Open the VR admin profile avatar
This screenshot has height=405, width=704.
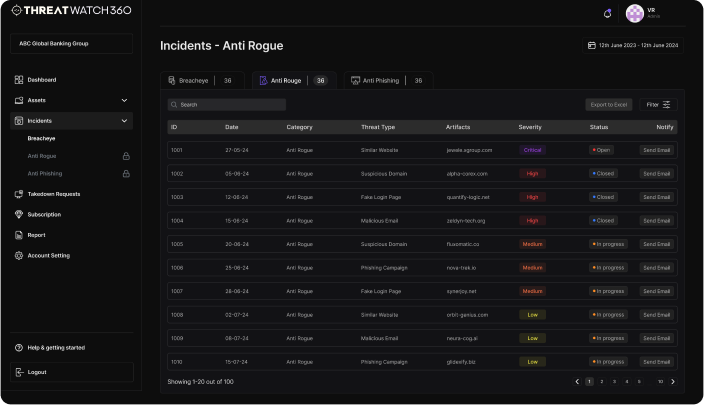(x=635, y=13)
